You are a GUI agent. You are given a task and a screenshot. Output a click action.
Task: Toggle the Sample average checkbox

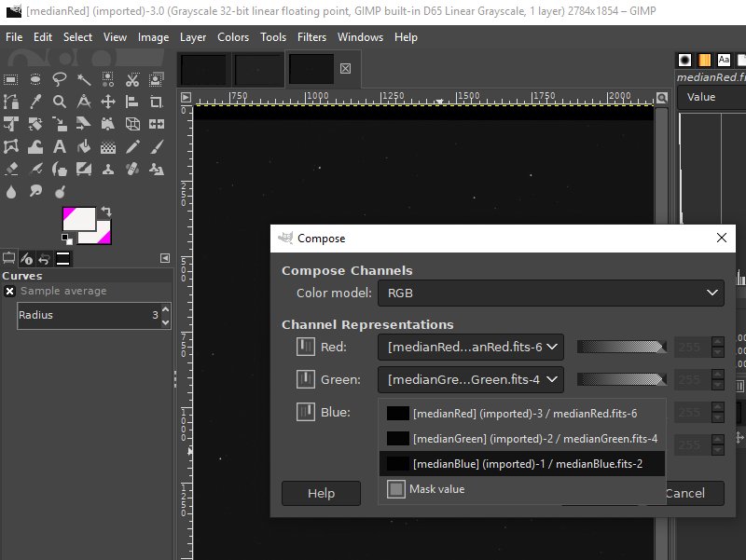(9, 291)
